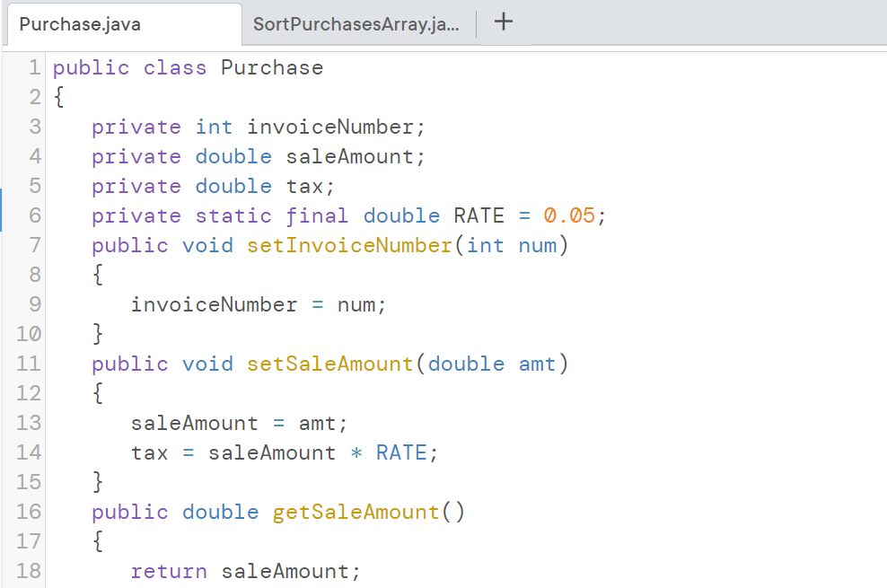Click the tax field on line 5
Screen dimensions: 887x588
click(306, 186)
